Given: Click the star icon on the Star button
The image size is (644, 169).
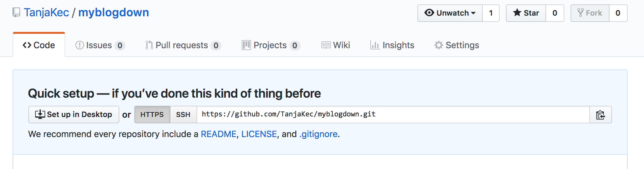Looking at the screenshot, I should (517, 13).
